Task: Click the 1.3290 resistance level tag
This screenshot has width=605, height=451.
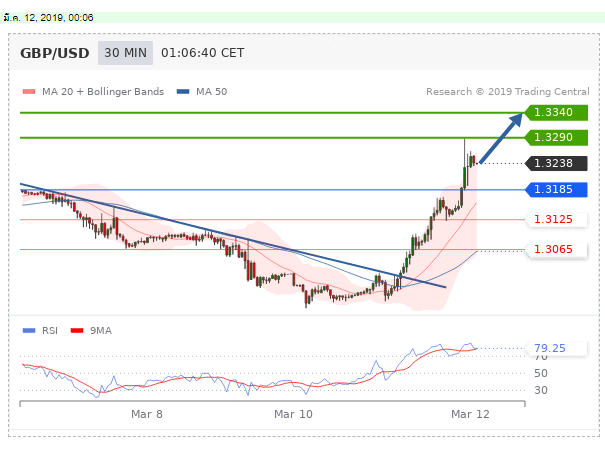Action: [556, 137]
